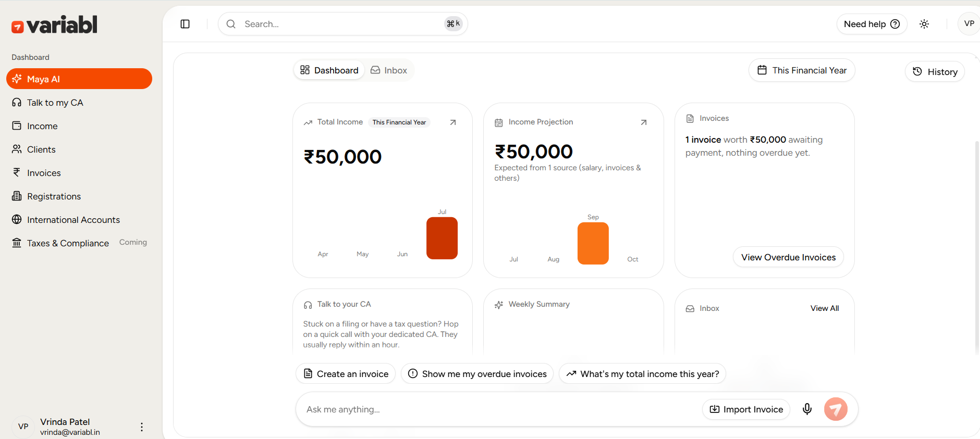This screenshot has width=980, height=439.
Task: Open Maya AI in sidebar
Action: (x=79, y=79)
